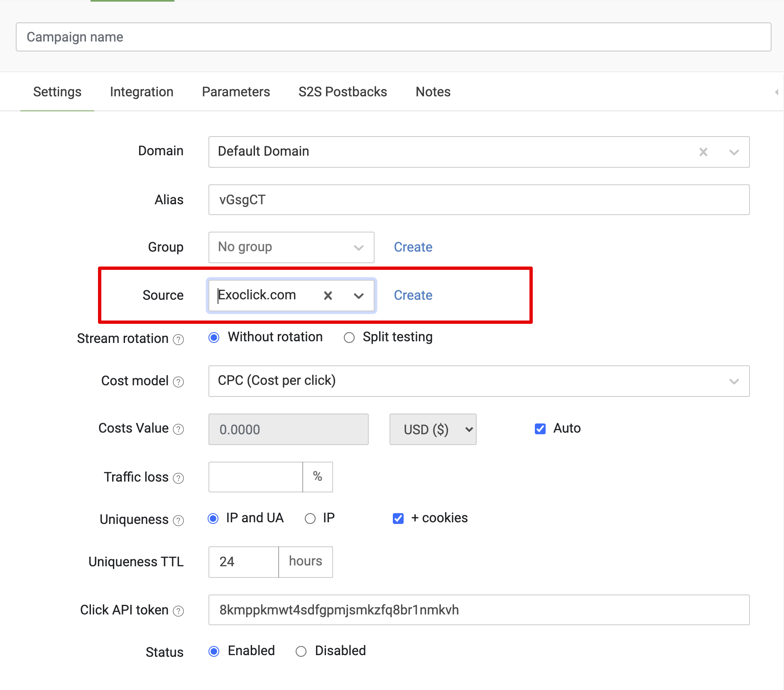The width and height of the screenshot is (784, 690).
Task: Click the Costs Value 0.0000 field
Action: pyautogui.click(x=288, y=429)
